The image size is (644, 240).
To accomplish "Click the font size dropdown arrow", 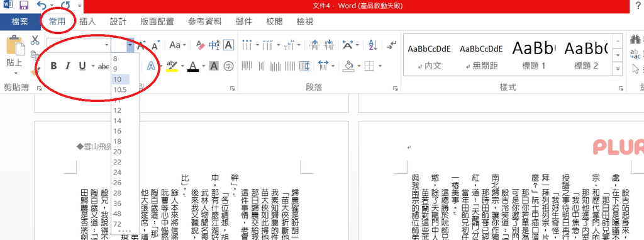I will tap(130, 45).
